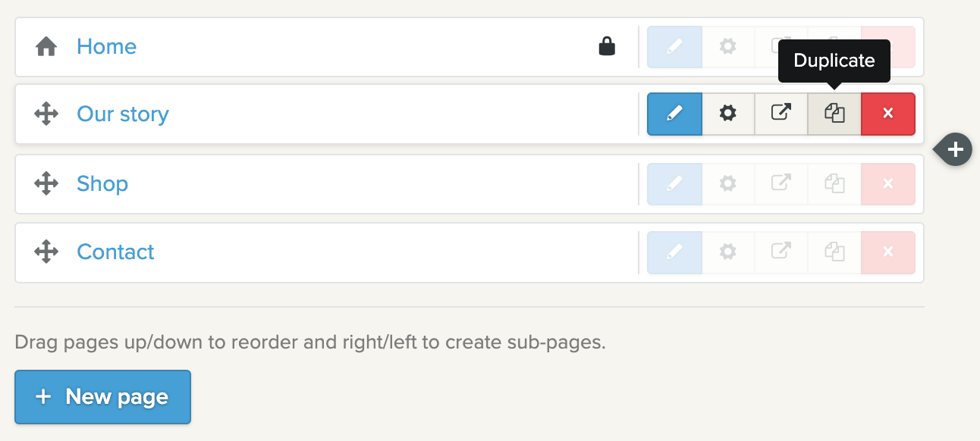980x441 pixels.
Task: Edit the Shop page
Action: point(674,184)
